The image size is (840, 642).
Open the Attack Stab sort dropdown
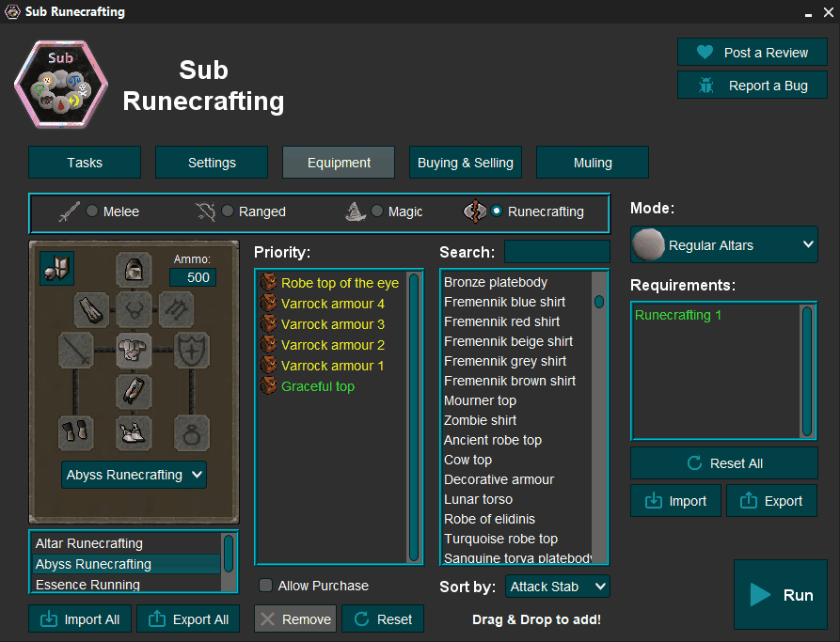[557, 586]
